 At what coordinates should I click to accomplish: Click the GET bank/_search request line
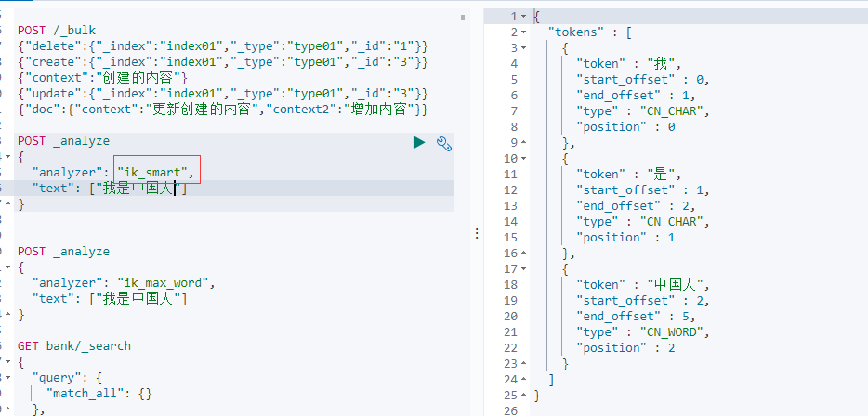pyautogui.click(x=74, y=345)
